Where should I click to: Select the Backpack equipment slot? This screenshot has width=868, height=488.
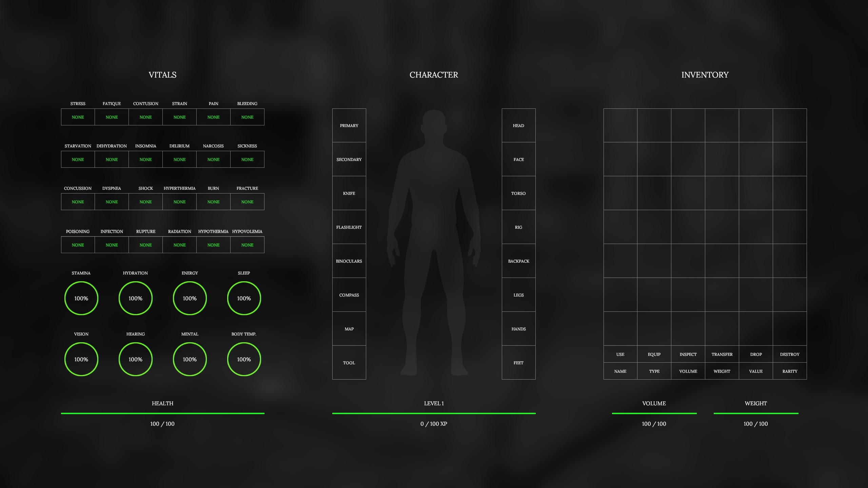click(x=518, y=261)
